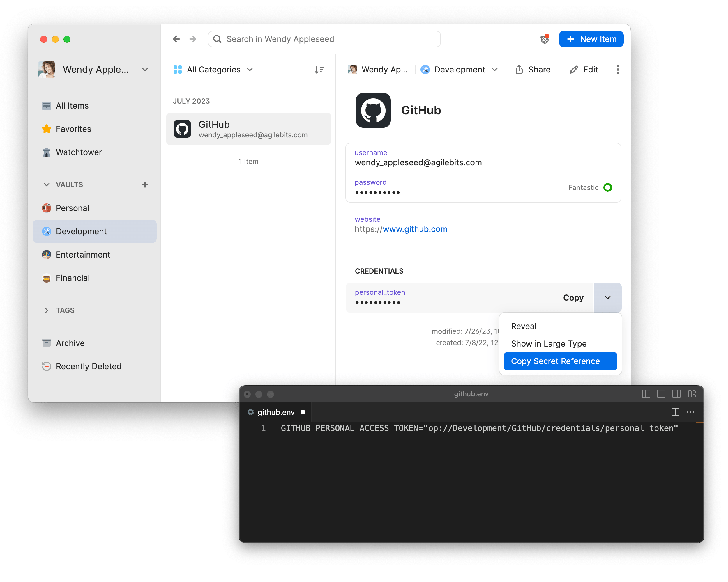Open the Wendy Appleseed account switcher
Viewport: 728px width, 582px height.
coord(93,70)
